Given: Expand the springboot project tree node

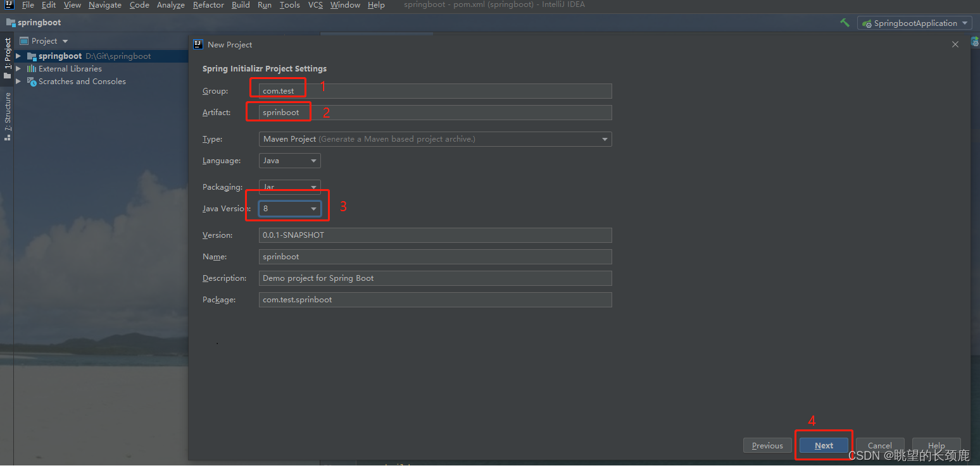Looking at the screenshot, I should (18, 56).
